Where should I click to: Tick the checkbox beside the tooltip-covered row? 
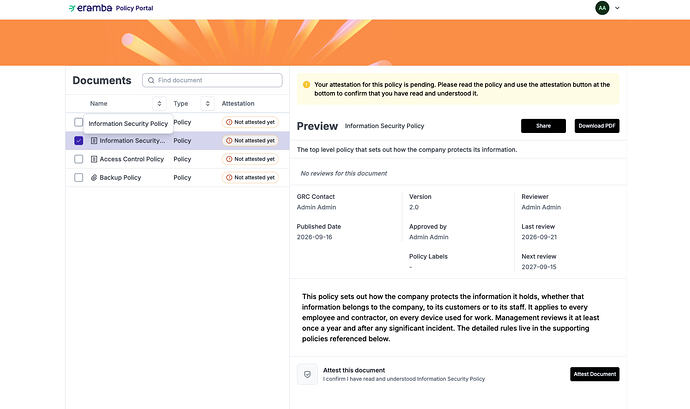point(78,122)
